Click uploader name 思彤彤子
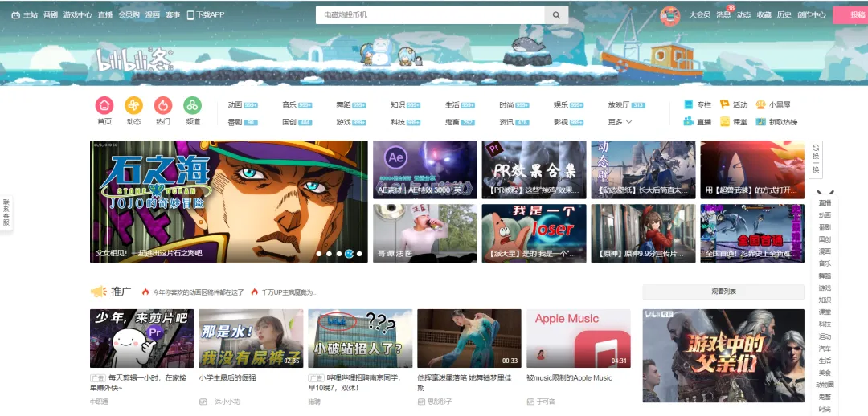Viewport: 868px width, 416px height. point(439,402)
